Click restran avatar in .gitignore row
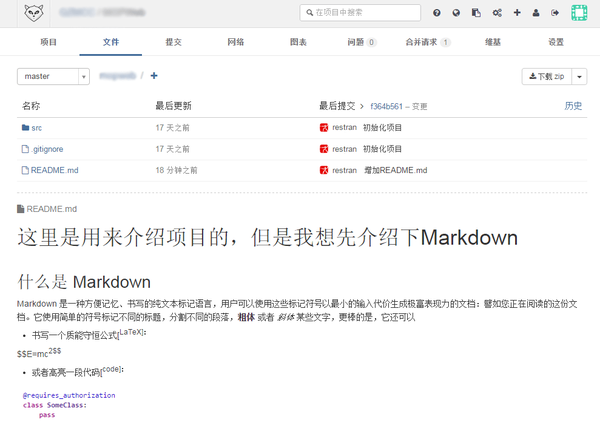 [324, 149]
